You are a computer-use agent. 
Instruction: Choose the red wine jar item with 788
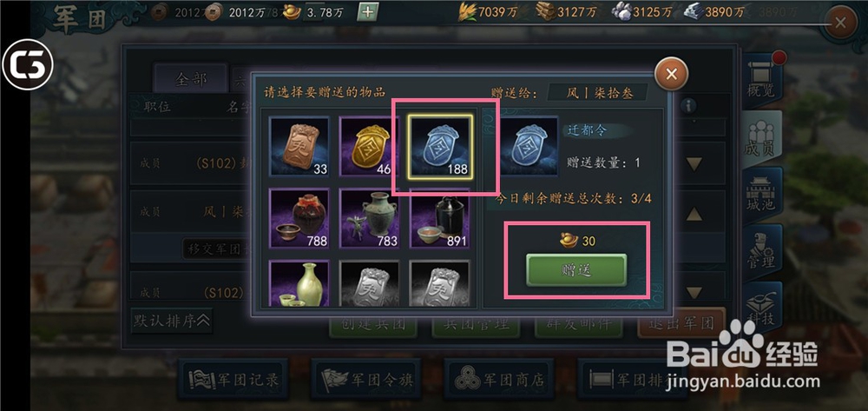299,218
